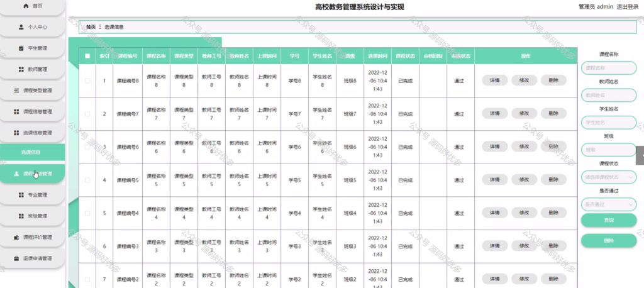
Task: Open 专业管理 in the sidebar
Action: [x=33, y=195]
